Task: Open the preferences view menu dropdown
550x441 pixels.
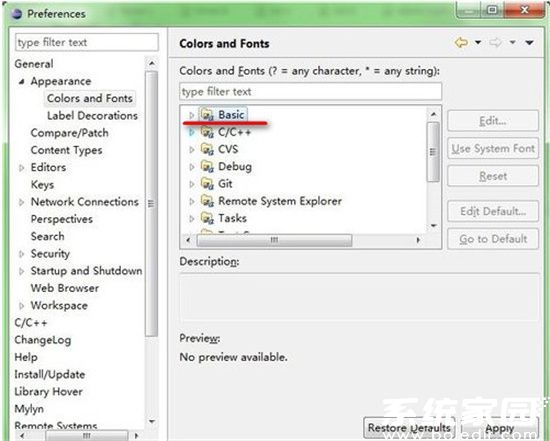Action: tap(529, 42)
